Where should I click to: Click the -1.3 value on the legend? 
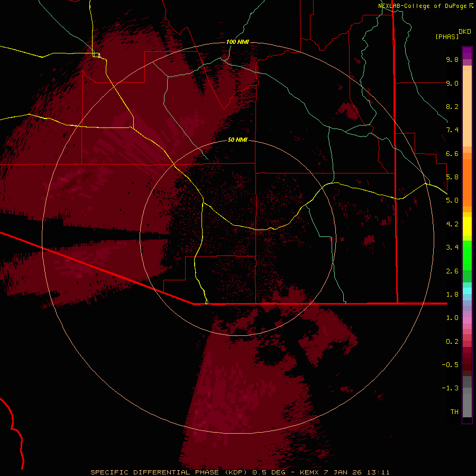pos(450,388)
